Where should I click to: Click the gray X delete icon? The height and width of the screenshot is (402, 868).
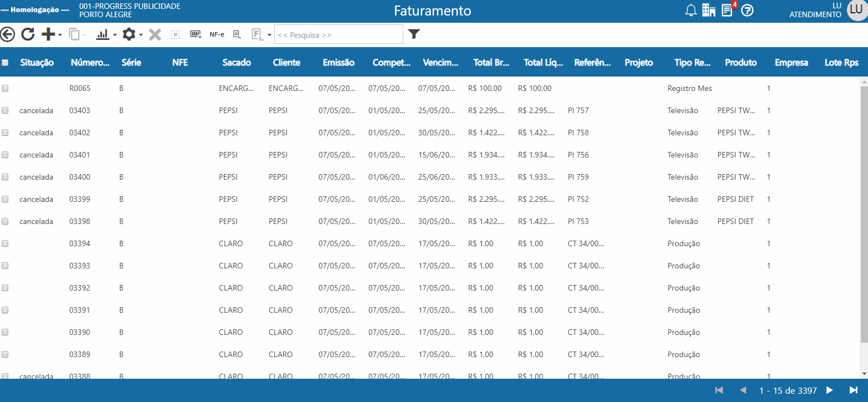click(x=155, y=34)
